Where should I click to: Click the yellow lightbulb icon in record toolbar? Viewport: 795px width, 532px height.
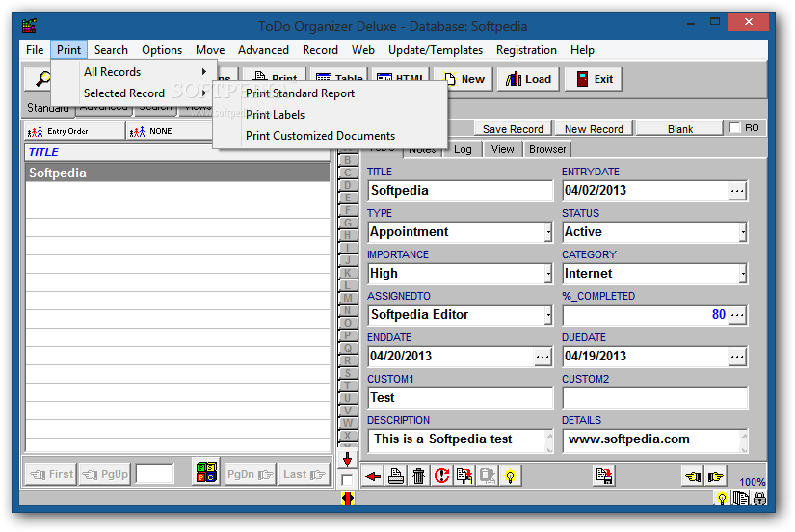[510, 476]
